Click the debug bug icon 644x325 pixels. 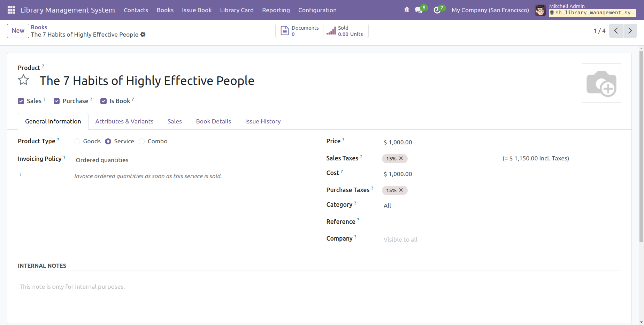pyautogui.click(x=406, y=10)
